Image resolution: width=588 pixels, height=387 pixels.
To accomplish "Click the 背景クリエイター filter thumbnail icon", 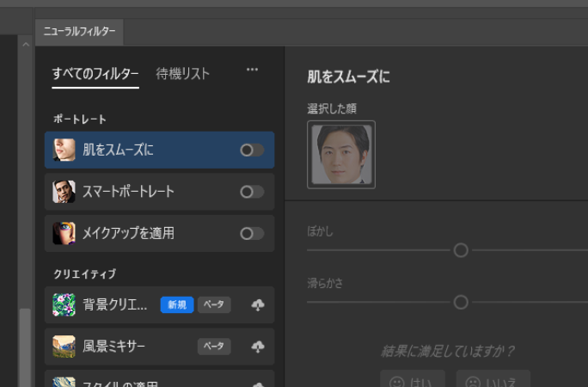I will coord(64,304).
